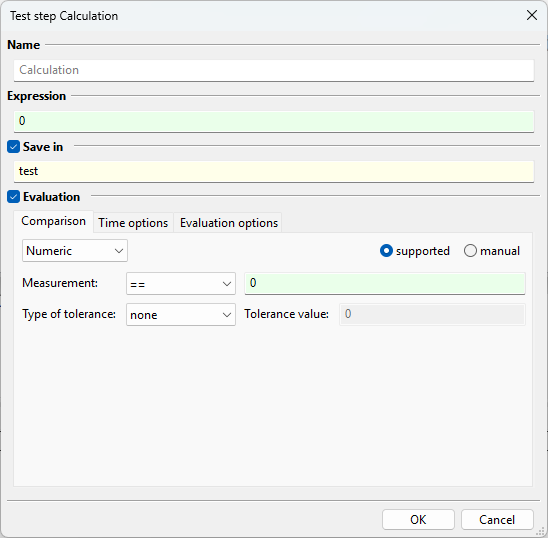
Task: Open the Time options tab
Action: pyautogui.click(x=133, y=223)
